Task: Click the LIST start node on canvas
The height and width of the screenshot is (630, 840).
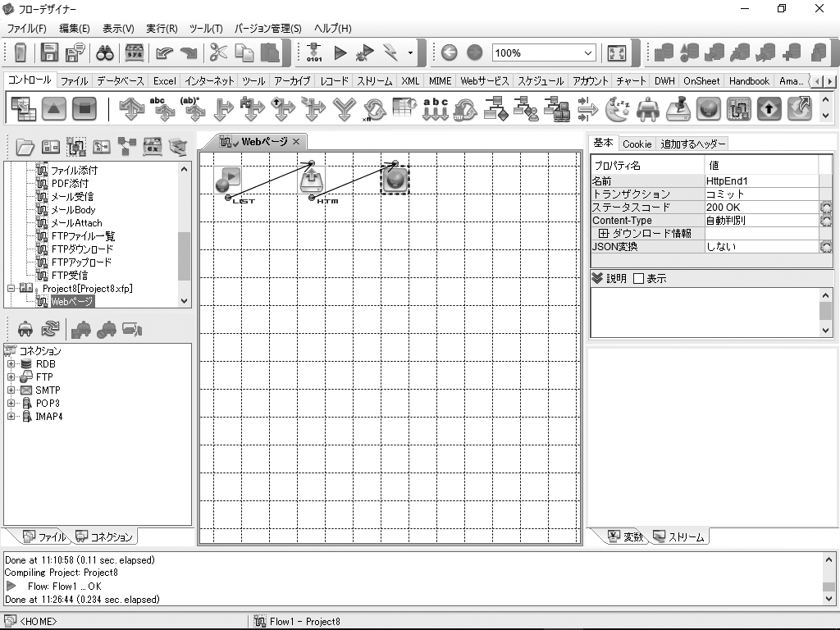Action: coord(228,180)
